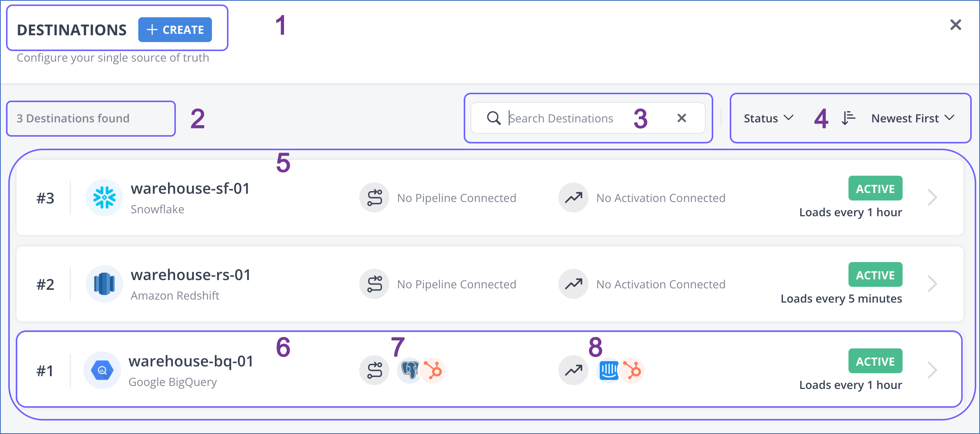Click the pipeline icon beside No Pipeline Connected

click(x=374, y=197)
